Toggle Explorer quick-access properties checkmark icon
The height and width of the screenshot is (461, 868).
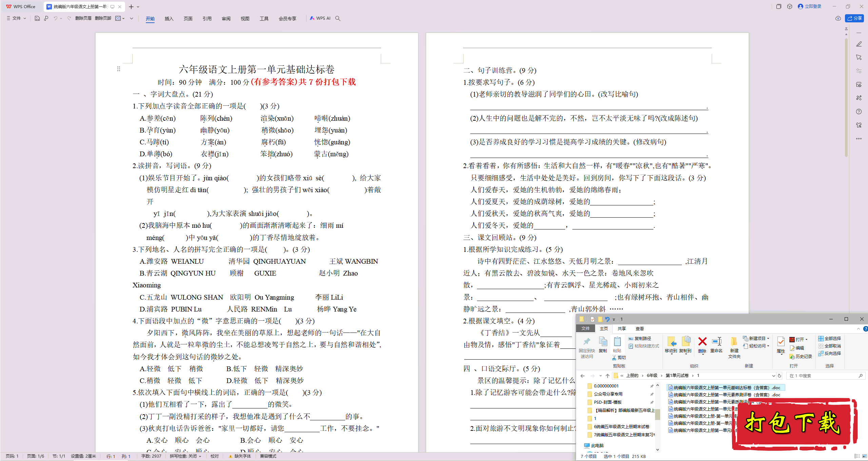point(592,319)
